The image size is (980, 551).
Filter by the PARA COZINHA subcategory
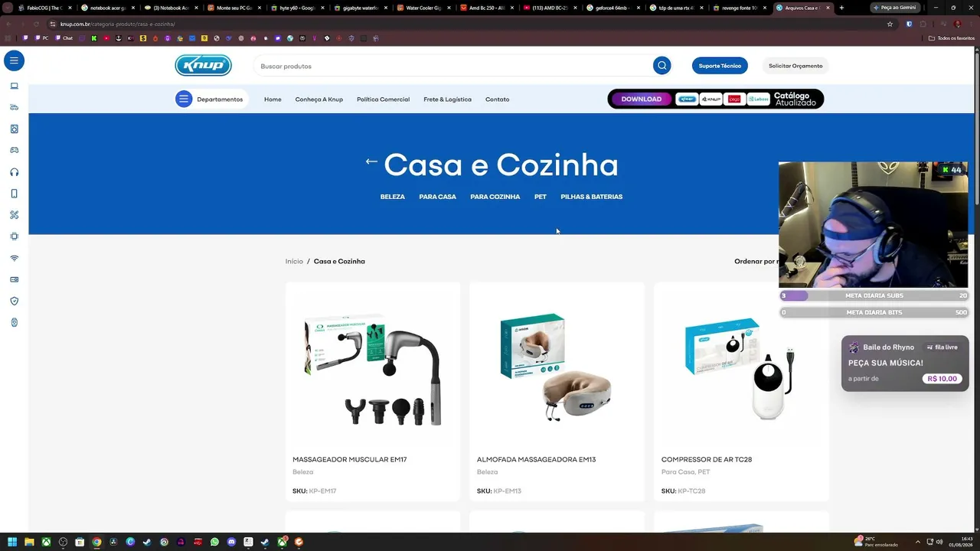(x=495, y=197)
